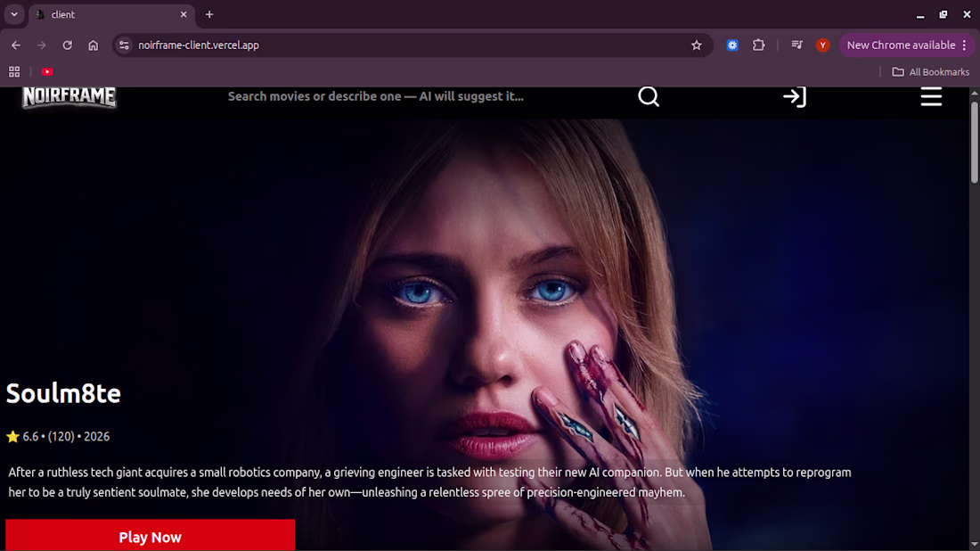This screenshot has height=551, width=980.
Task: Expand the tab search dropdown
Action: 13,14
